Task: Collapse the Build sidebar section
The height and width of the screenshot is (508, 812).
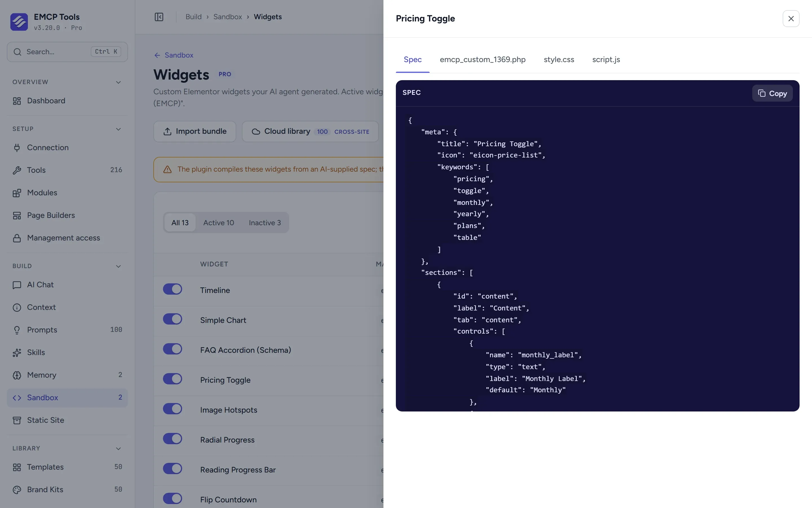Action: 118,266
